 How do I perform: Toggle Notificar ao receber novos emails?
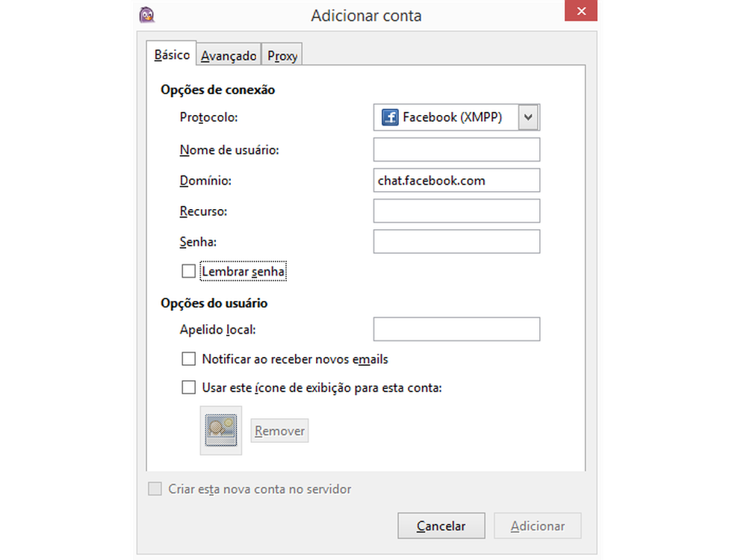click(x=188, y=359)
